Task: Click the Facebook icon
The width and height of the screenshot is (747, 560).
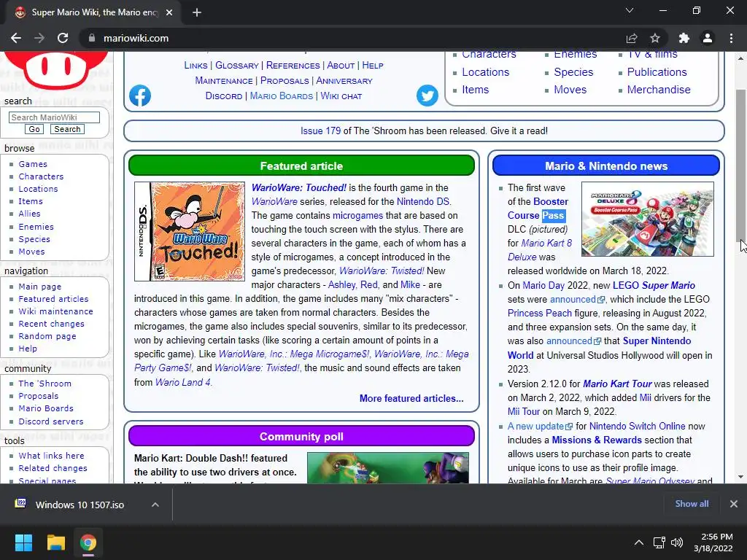Action: [140, 96]
